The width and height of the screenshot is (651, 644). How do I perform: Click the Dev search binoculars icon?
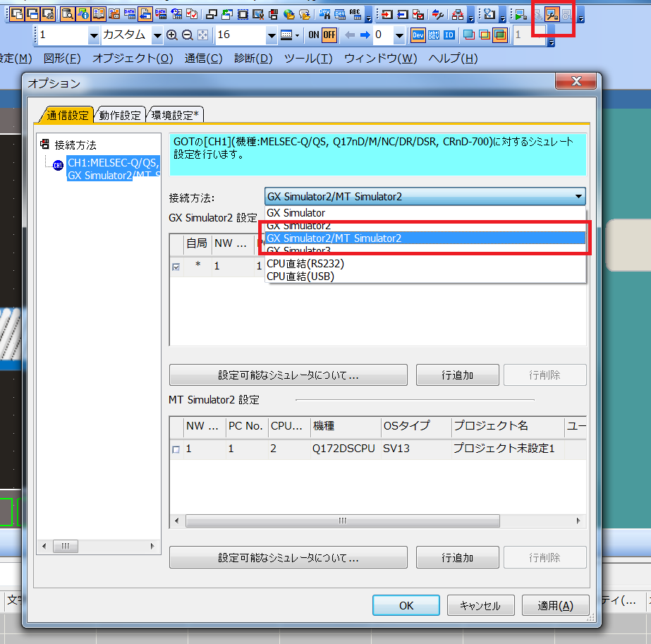(324, 15)
